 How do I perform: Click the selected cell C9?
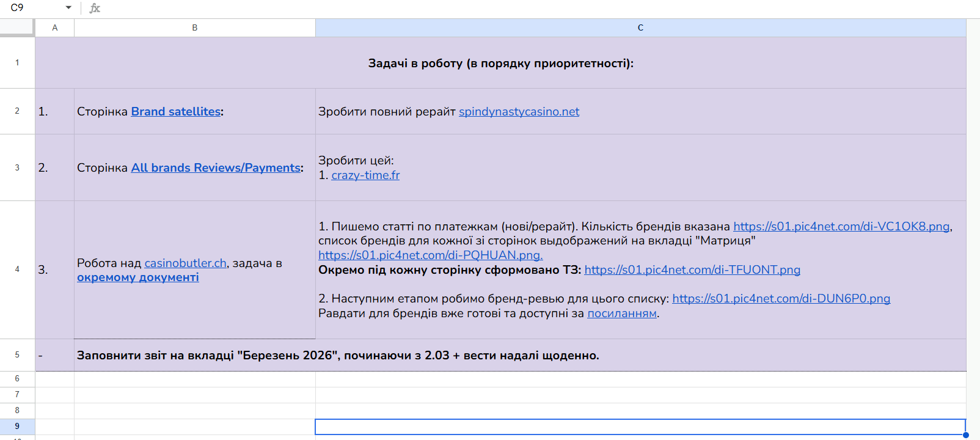(x=640, y=427)
